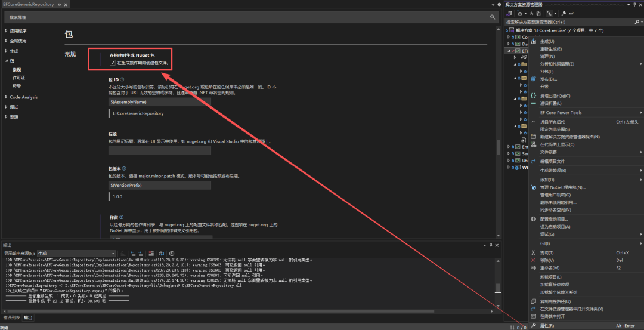
Task: Switch to the 输出 tab at bottom
Action: [28, 317]
